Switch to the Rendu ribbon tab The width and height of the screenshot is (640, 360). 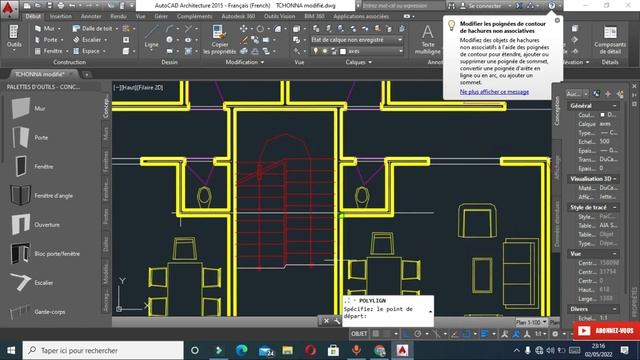coord(118,16)
